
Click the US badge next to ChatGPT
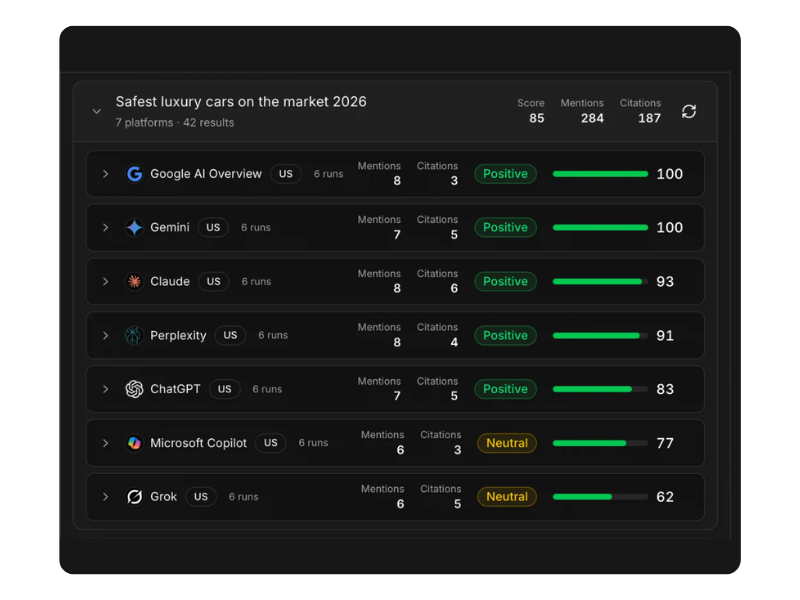tap(224, 389)
